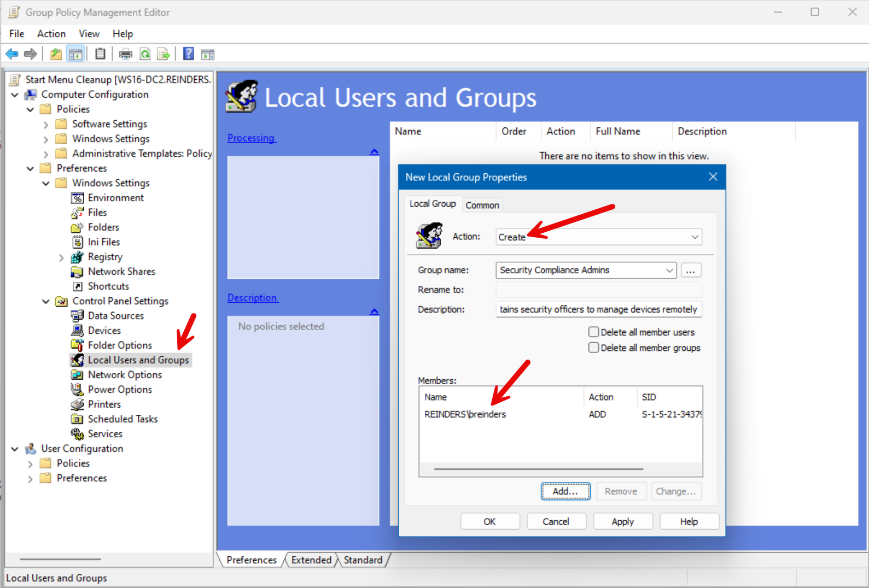Enable Delete all member groups checkbox

(x=593, y=348)
